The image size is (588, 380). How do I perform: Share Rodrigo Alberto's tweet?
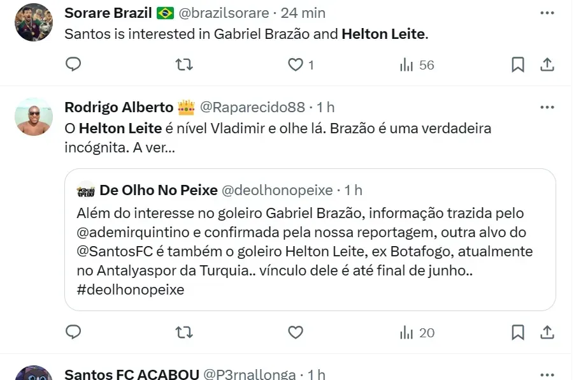[547, 332]
